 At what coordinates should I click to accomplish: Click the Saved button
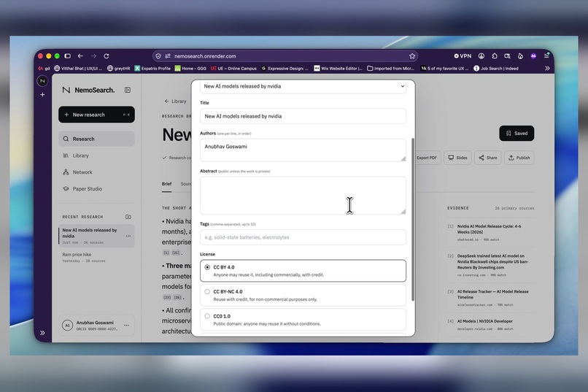point(517,133)
